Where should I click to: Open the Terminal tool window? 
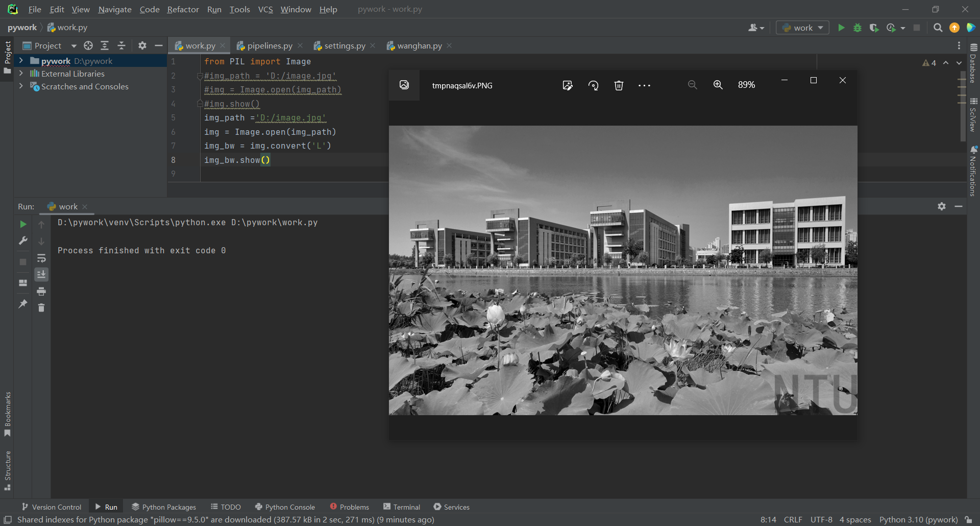(x=402, y=507)
